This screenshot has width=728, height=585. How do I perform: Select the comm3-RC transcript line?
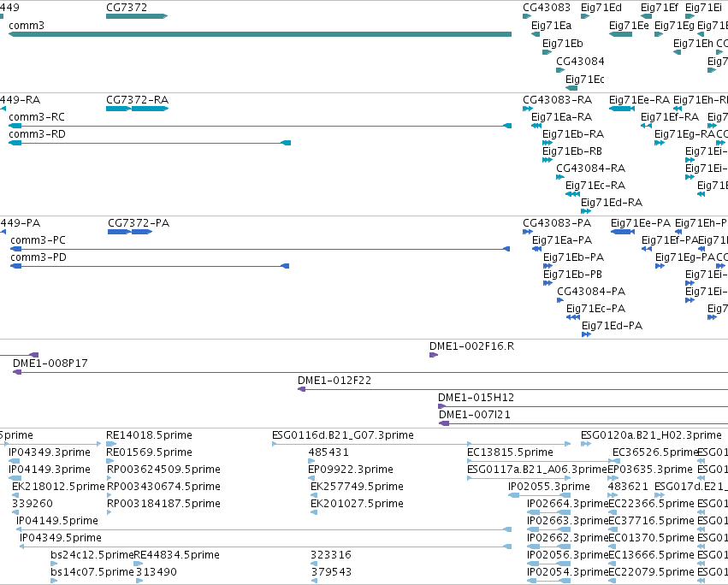click(x=260, y=126)
